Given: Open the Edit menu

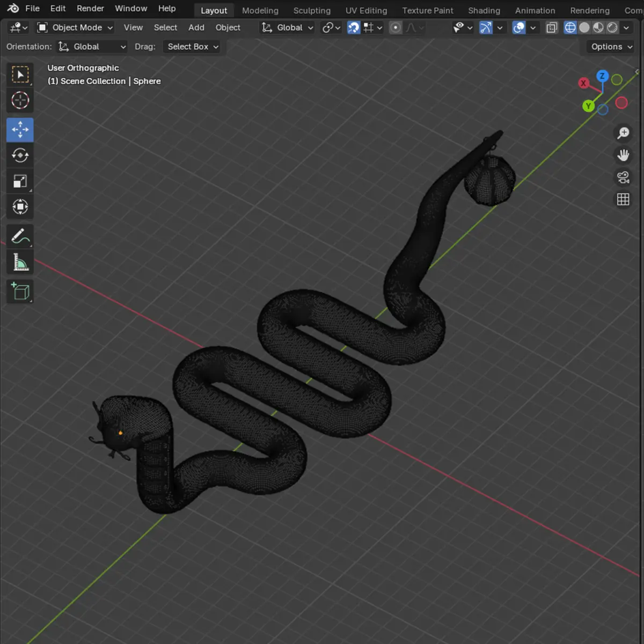Looking at the screenshot, I should [58, 9].
